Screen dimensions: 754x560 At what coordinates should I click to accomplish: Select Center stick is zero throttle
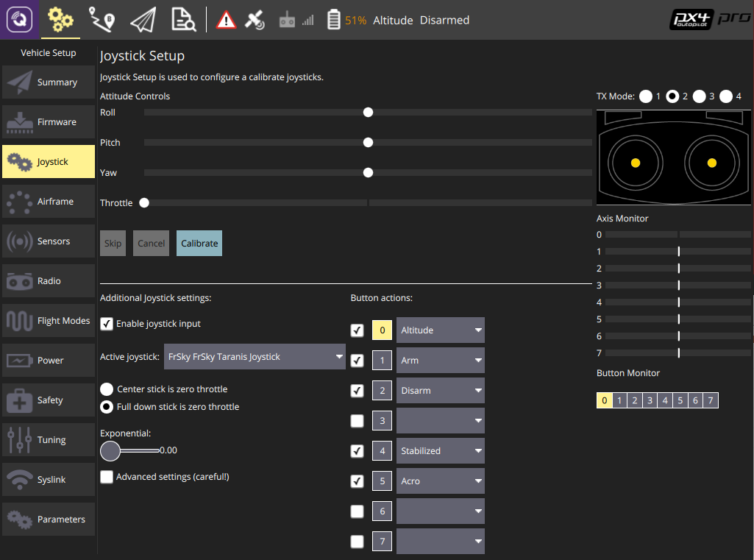pos(107,389)
